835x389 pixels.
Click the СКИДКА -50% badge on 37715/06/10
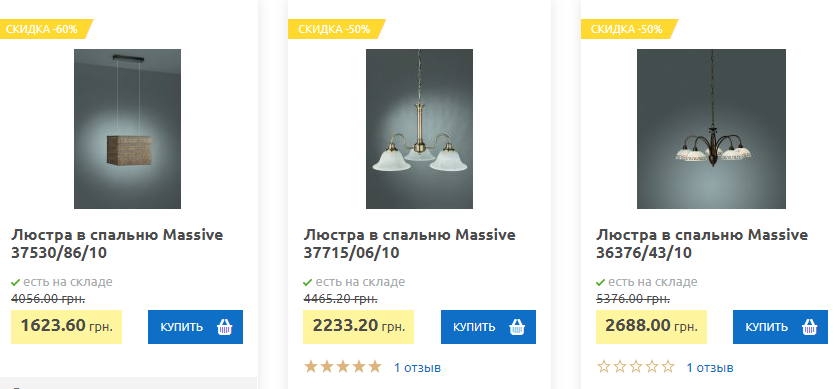click(x=337, y=29)
